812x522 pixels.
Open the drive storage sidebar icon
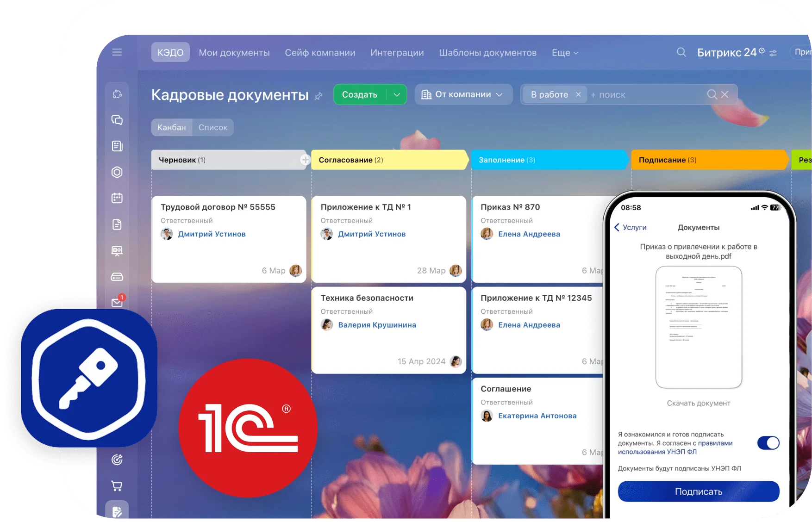click(117, 277)
